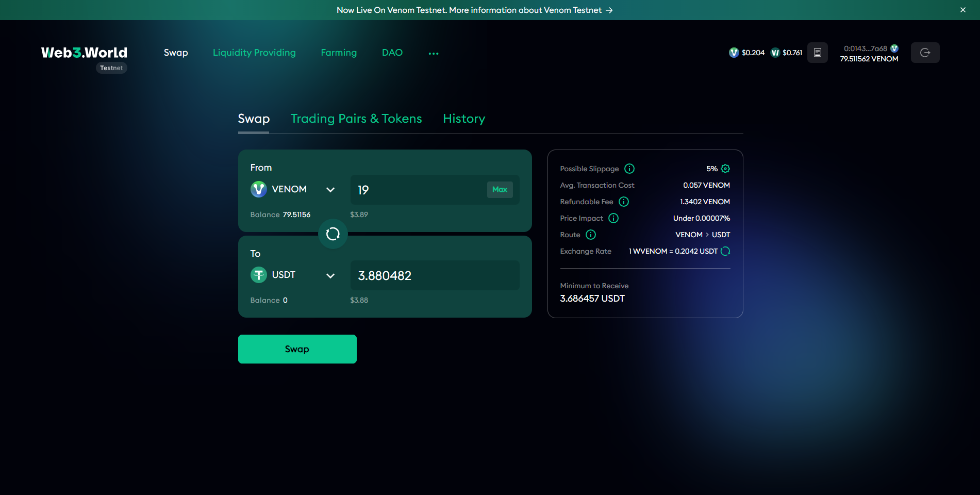Open the Farming menu item
Viewport: 980px width, 495px height.
[339, 53]
